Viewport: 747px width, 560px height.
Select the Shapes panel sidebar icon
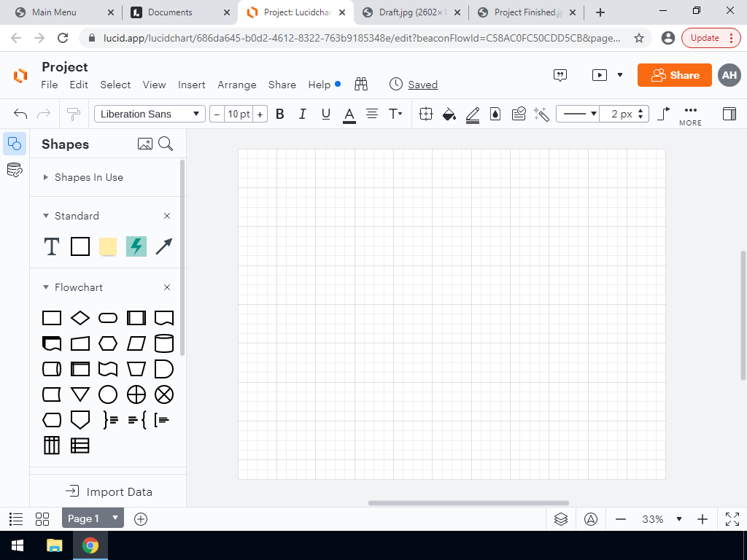[x=15, y=144]
